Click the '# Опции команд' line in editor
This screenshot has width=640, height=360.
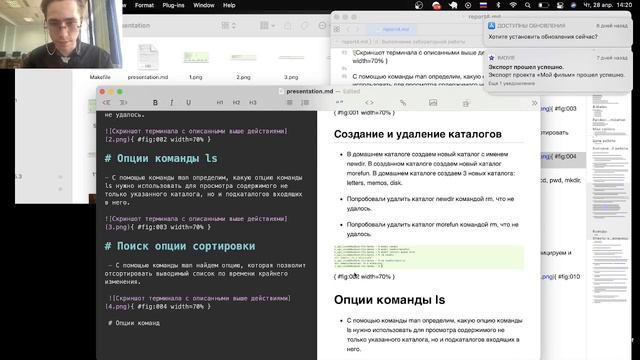pos(134,323)
